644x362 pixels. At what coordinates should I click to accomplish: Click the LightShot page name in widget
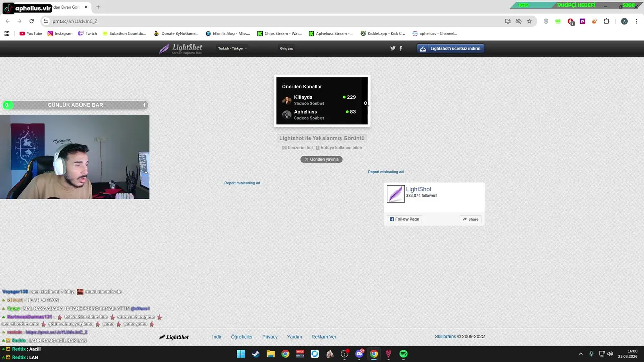point(419,189)
